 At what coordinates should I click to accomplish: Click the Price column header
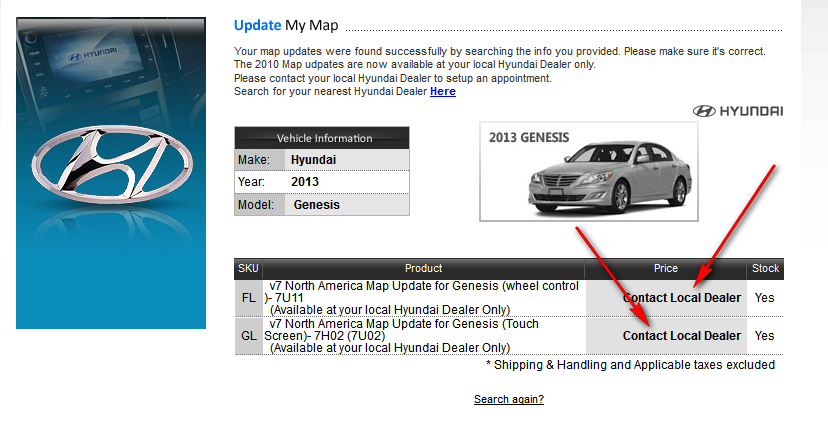coord(665,268)
